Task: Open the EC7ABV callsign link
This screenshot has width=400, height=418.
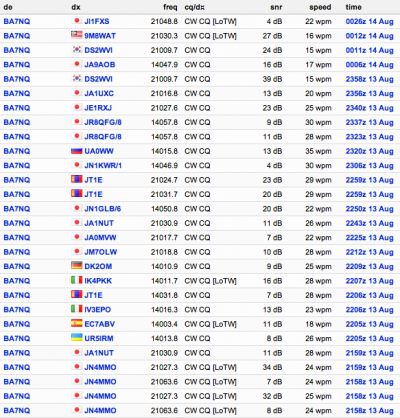Action: point(100,324)
